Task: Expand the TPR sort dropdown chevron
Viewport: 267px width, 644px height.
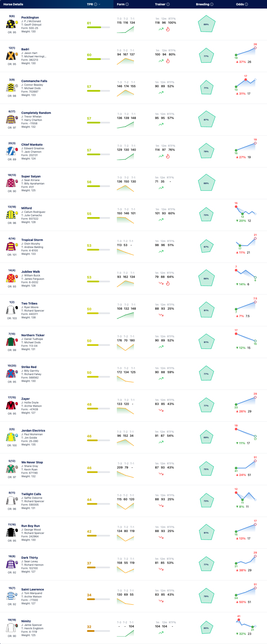Action: (x=99, y=4)
